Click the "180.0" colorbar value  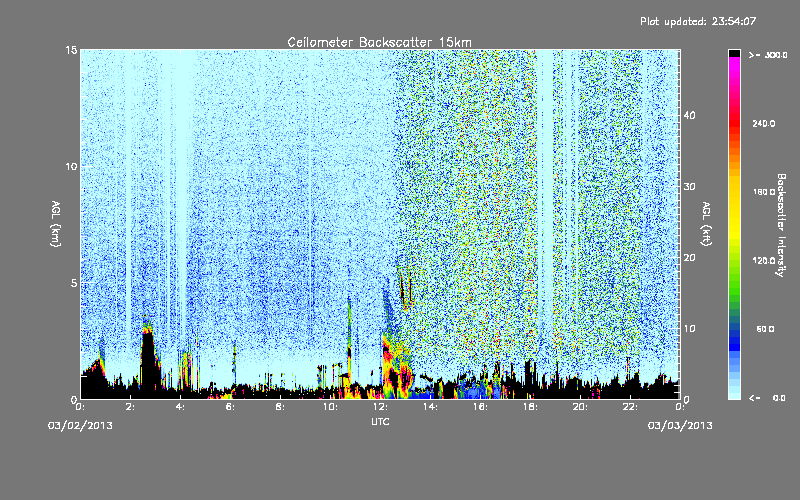point(764,192)
